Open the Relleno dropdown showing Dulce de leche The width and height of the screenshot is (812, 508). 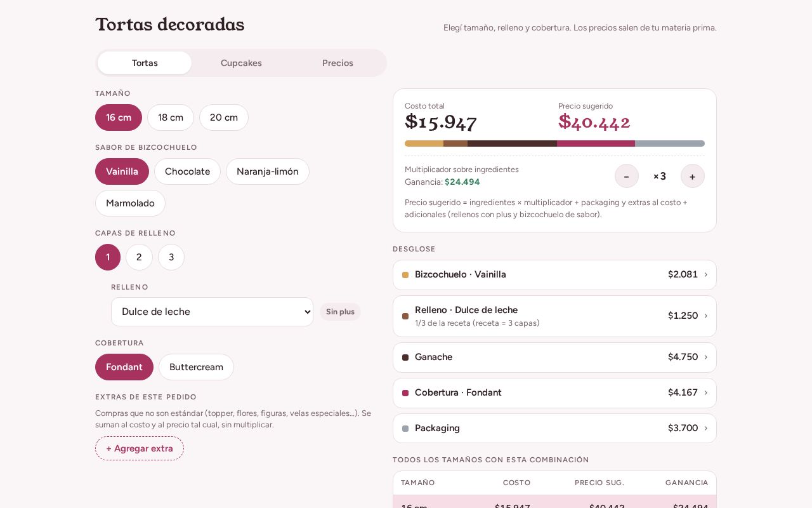tap(212, 312)
